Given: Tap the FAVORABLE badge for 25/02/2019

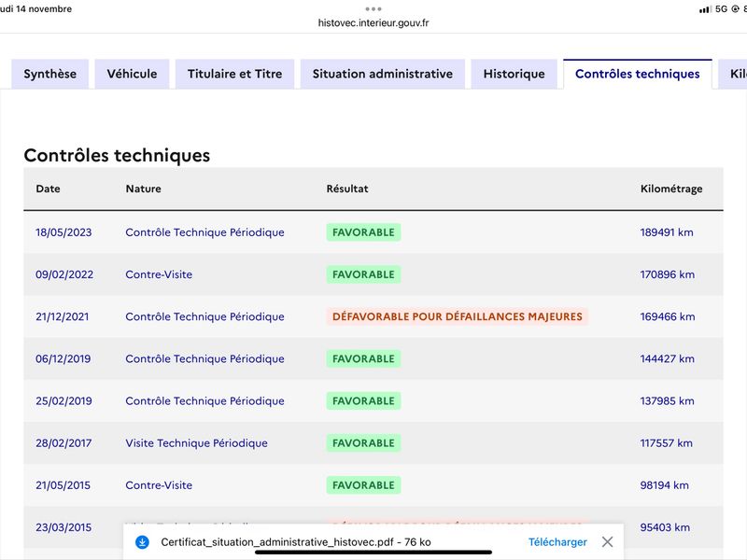Looking at the screenshot, I should tap(363, 401).
